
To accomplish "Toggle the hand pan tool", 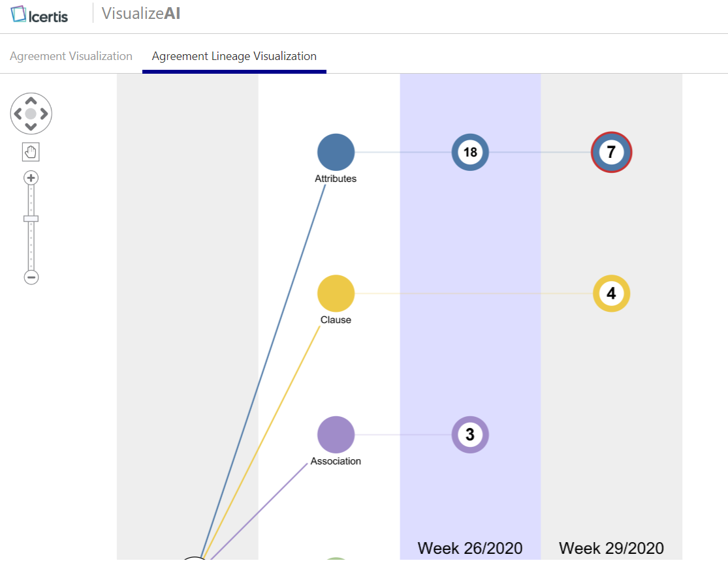I will pyautogui.click(x=31, y=152).
